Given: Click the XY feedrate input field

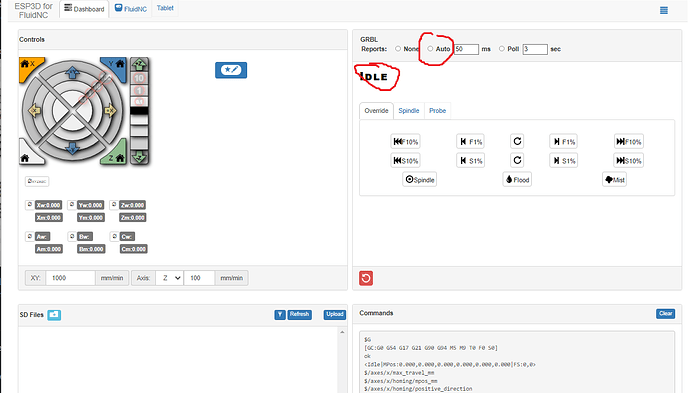Looking at the screenshot, I should pyautogui.click(x=70, y=278).
